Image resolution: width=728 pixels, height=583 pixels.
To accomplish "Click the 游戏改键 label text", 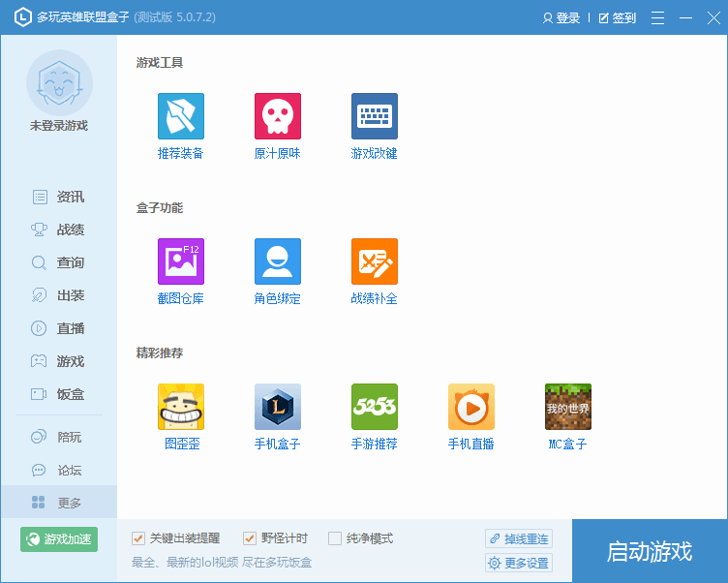I will (x=375, y=153).
